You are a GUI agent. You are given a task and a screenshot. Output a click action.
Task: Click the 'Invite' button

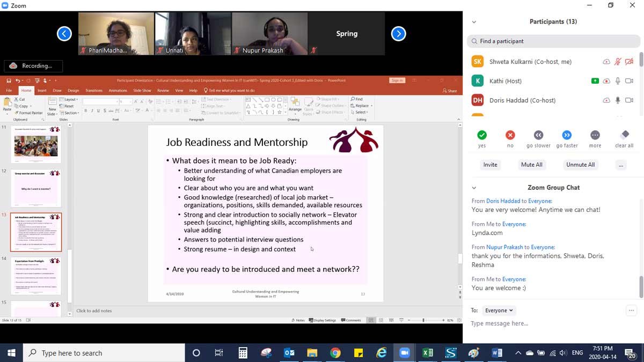[x=490, y=165]
